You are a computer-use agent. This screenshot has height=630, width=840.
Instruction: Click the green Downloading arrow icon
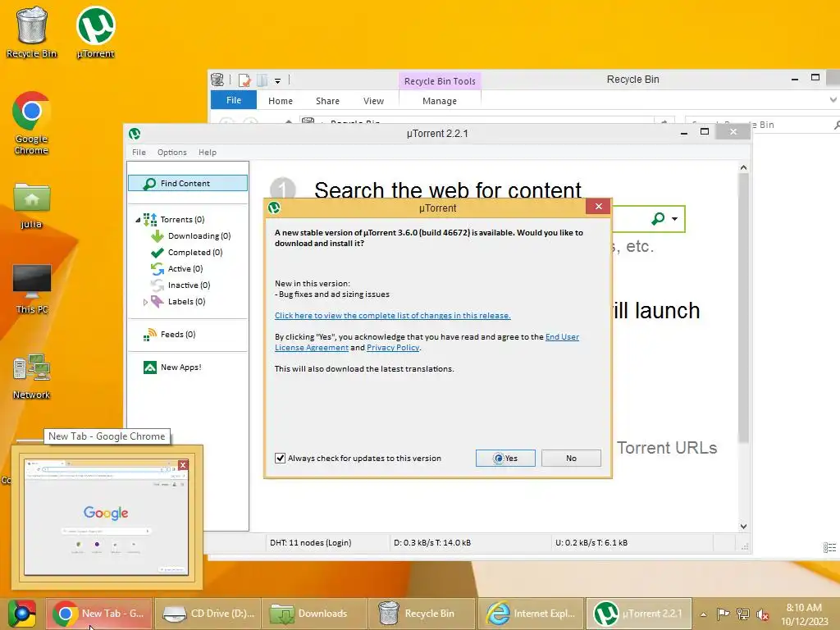tap(157, 235)
